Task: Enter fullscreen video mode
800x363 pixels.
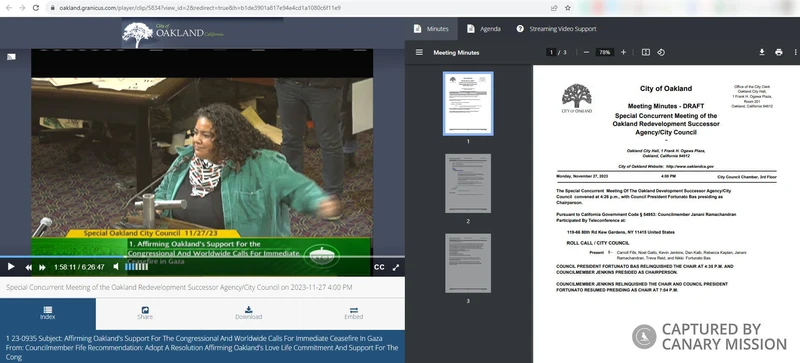Action: point(395,267)
